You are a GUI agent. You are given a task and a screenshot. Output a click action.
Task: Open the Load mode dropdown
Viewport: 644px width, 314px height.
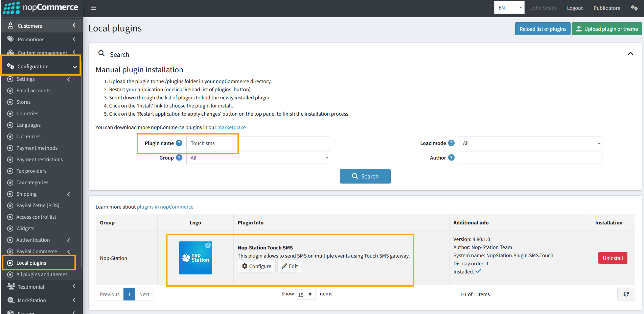click(x=530, y=143)
